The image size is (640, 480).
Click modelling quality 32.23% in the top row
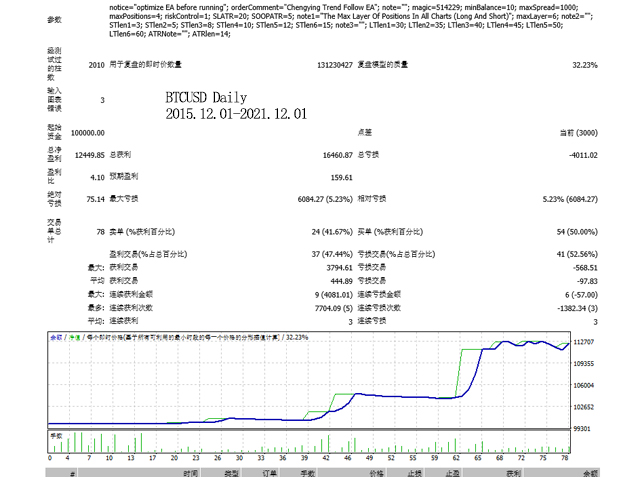584,65
